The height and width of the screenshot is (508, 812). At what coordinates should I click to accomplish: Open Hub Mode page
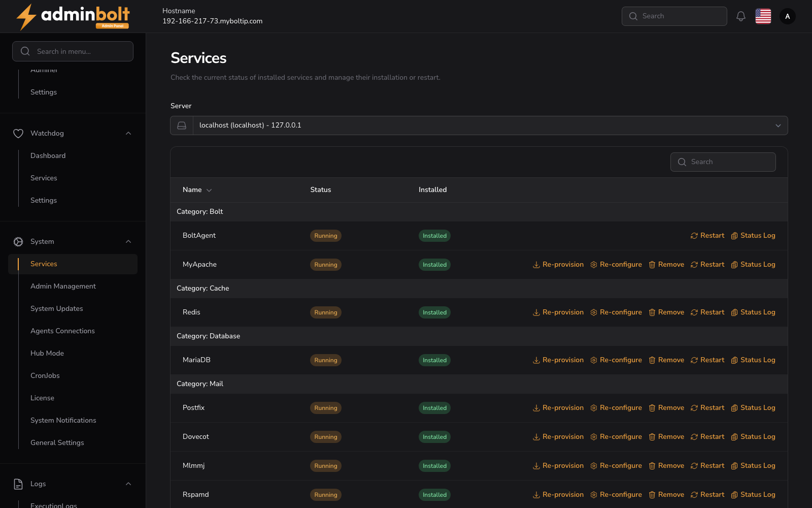coord(47,354)
